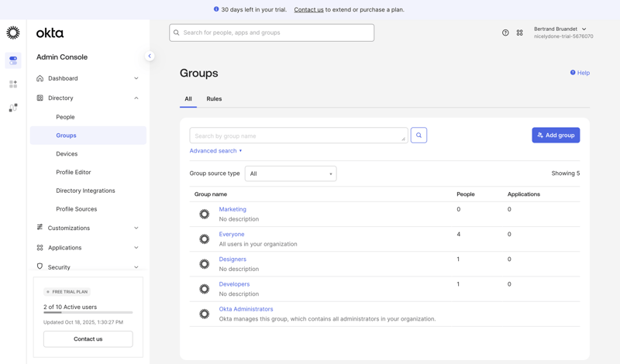Image resolution: width=620 pixels, height=364 pixels.
Task: Open the apps grid icon in header
Action: [519, 33]
